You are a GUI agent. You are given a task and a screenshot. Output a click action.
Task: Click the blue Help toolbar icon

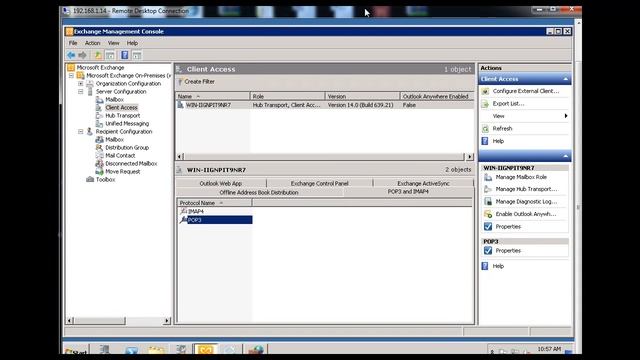[124, 55]
